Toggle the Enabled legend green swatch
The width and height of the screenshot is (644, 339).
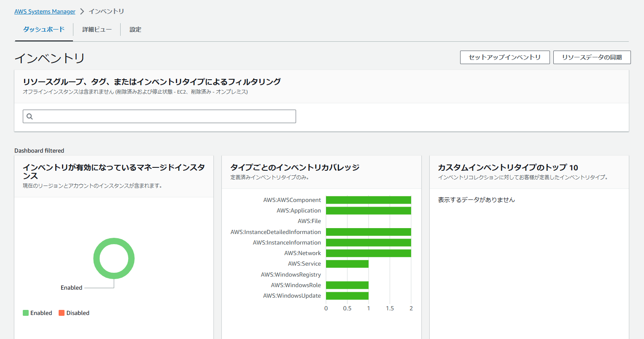(26, 313)
